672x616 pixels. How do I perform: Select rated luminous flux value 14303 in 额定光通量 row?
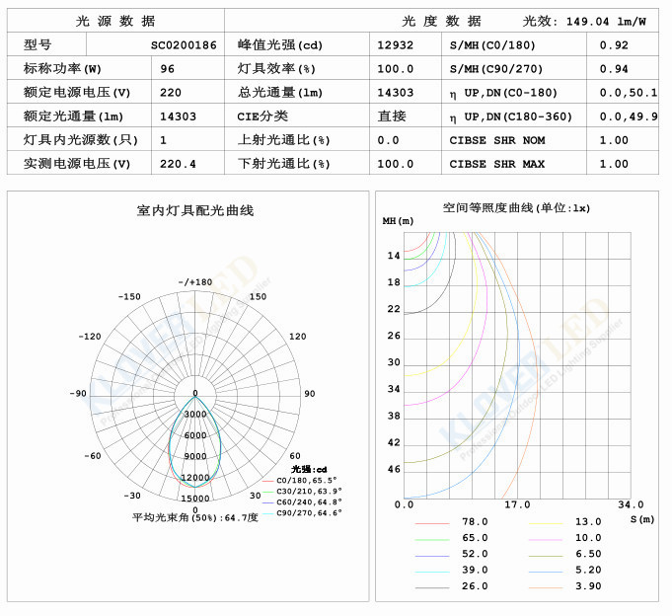pyautogui.click(x=178, y=116)
